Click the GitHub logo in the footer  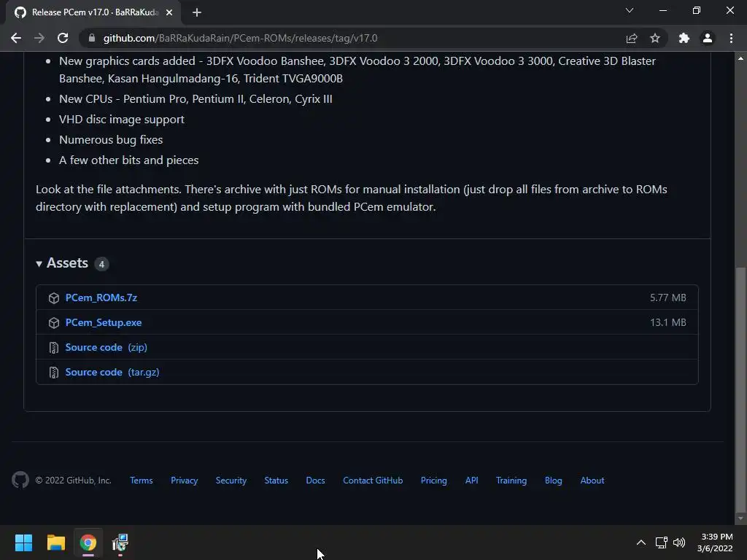point(20,480)
